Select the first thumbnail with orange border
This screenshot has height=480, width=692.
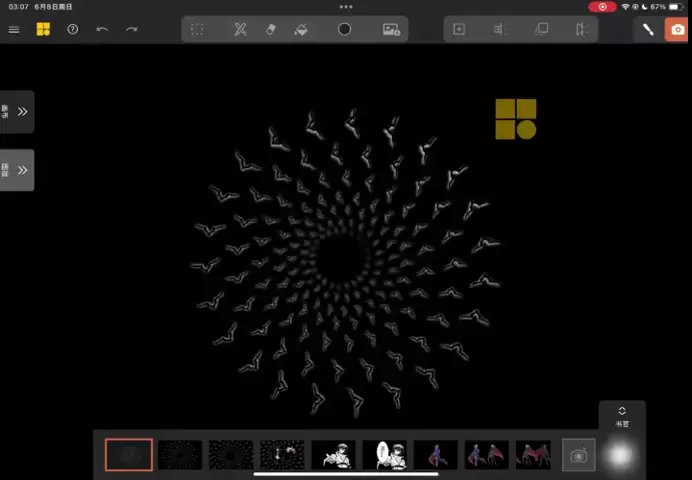(129, 454)
